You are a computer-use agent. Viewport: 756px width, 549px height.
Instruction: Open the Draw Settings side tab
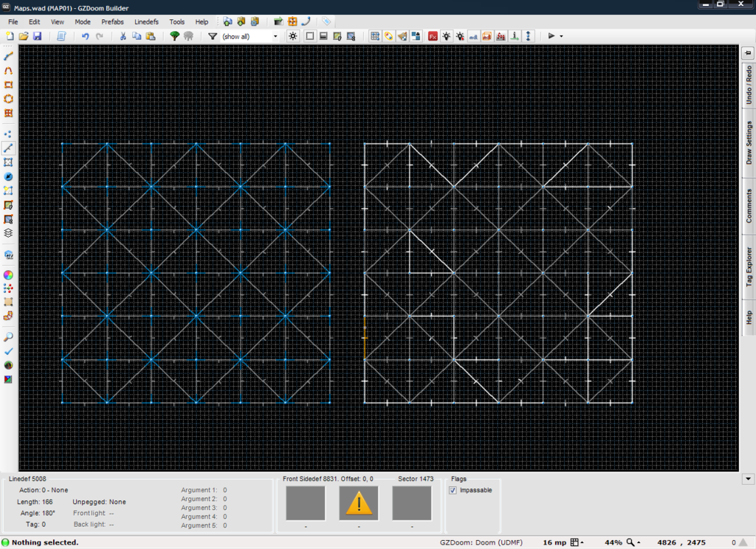pyautogui.click(x=749, y=142)
